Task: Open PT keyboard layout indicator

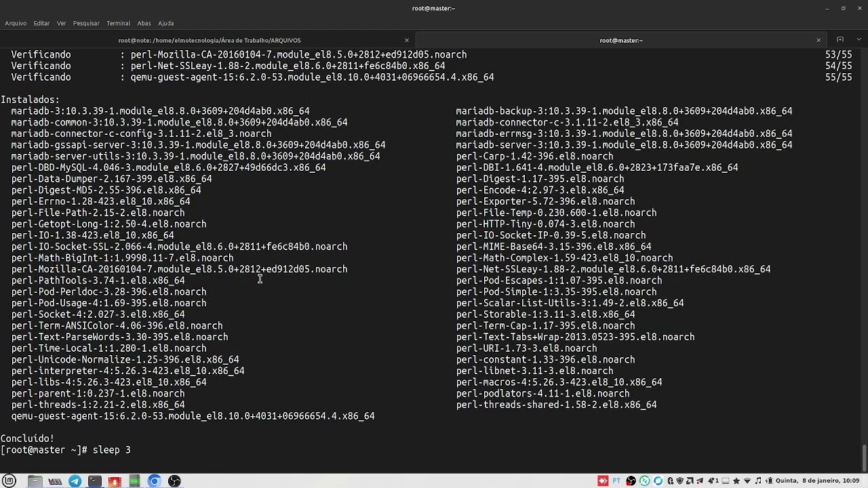Action: (x=616, y=481)
